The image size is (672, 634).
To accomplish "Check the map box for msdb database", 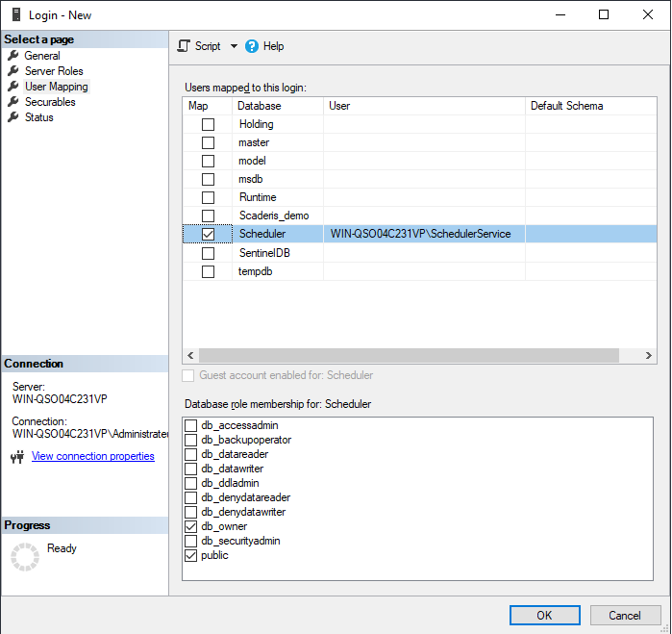I will pos(208,179).
